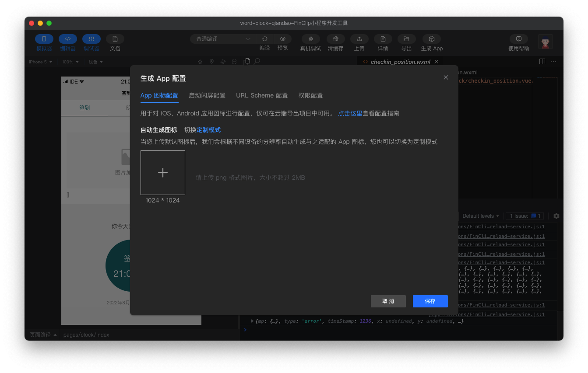Click the 清缓存 clear cache icon

[335, 39]
